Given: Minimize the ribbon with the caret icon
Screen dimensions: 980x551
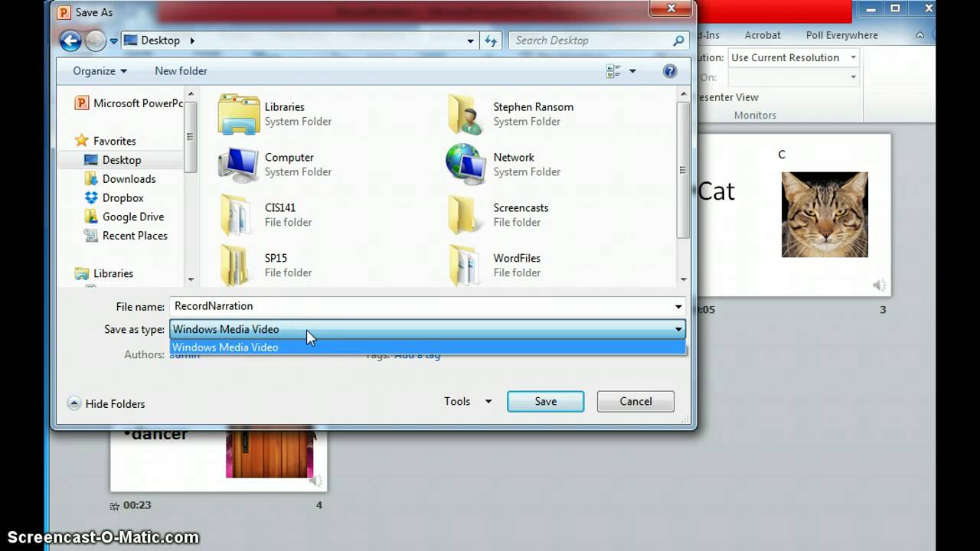Looking at the screenshot, I should pyautogui.click(x=920, y=35).
